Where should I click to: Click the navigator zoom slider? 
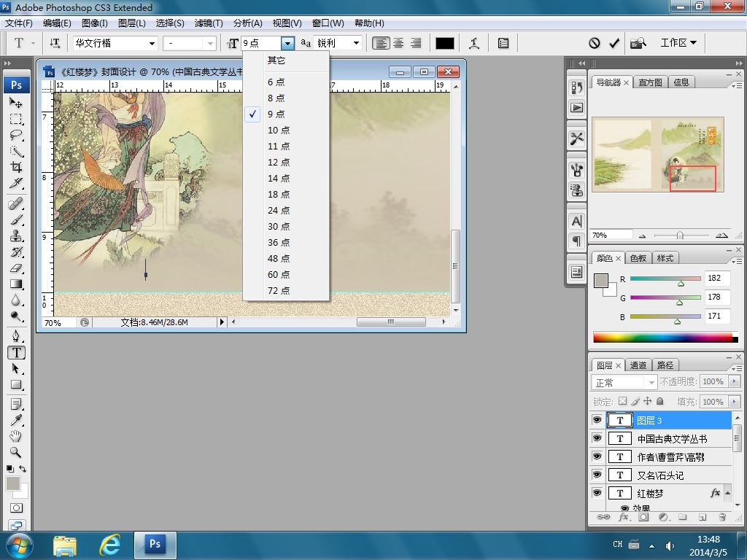(x=680, y=236)
